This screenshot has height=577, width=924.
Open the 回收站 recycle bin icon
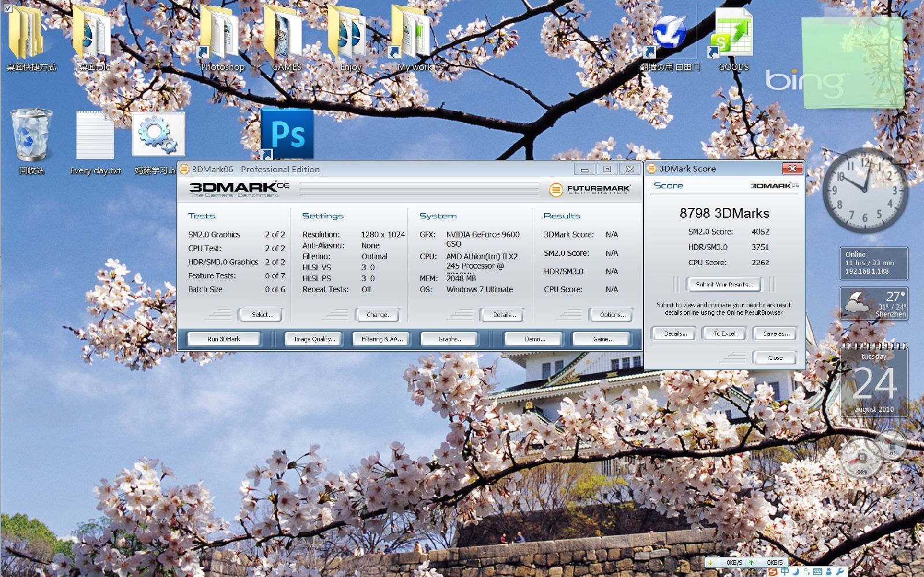pos(31,135)
